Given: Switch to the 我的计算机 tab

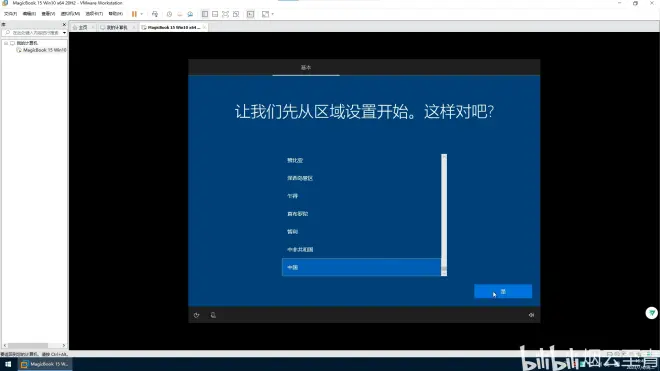Looking at the screenshot, I should (117, 27).
